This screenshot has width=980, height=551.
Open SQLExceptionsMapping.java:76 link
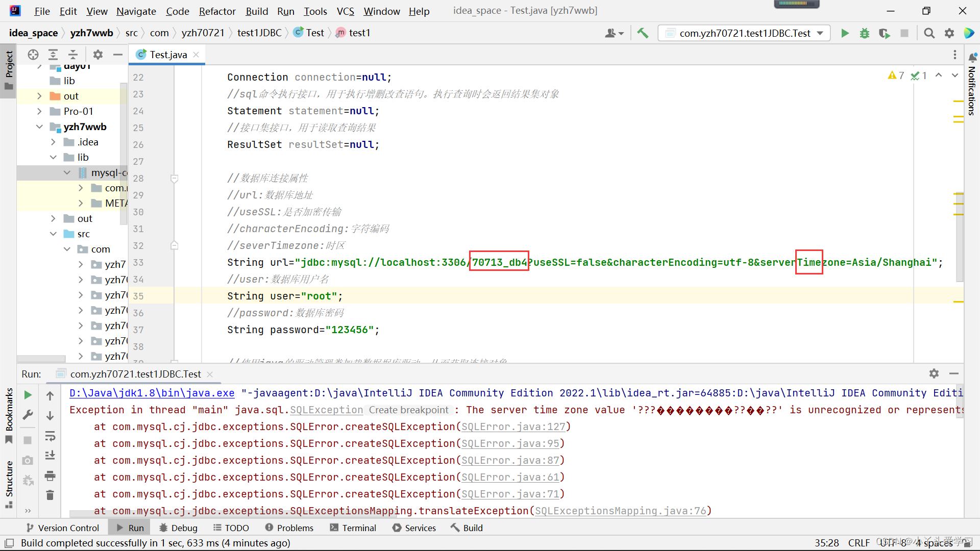[x=621, y=511]
